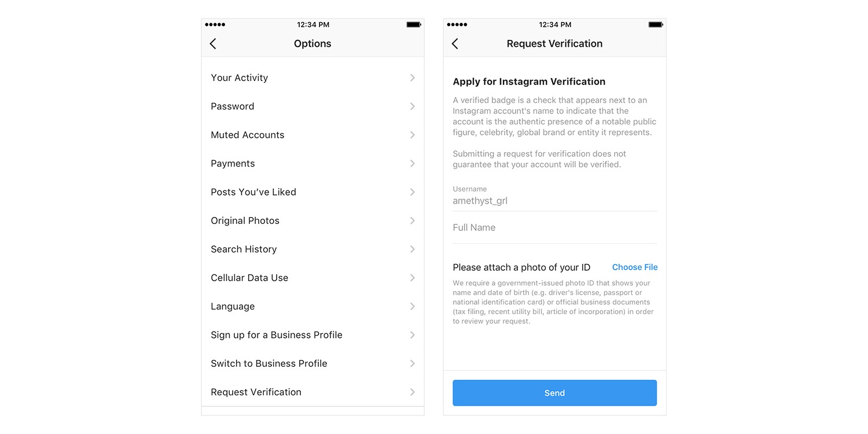Tap the blue Send button
The width and height of the screenshot is (868, 434).
(x=554, y=393)
